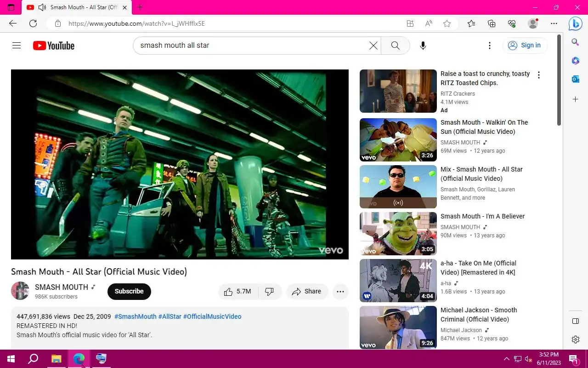The width and height of the screenshot is (588, 368).
Task: View site information lock icon
Action: coord(57,23)
